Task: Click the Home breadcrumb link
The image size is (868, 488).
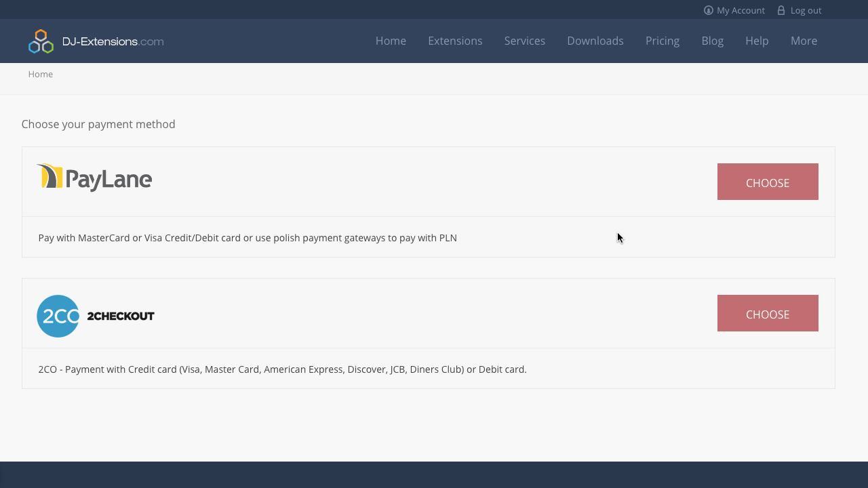Action: coord(41,74)
